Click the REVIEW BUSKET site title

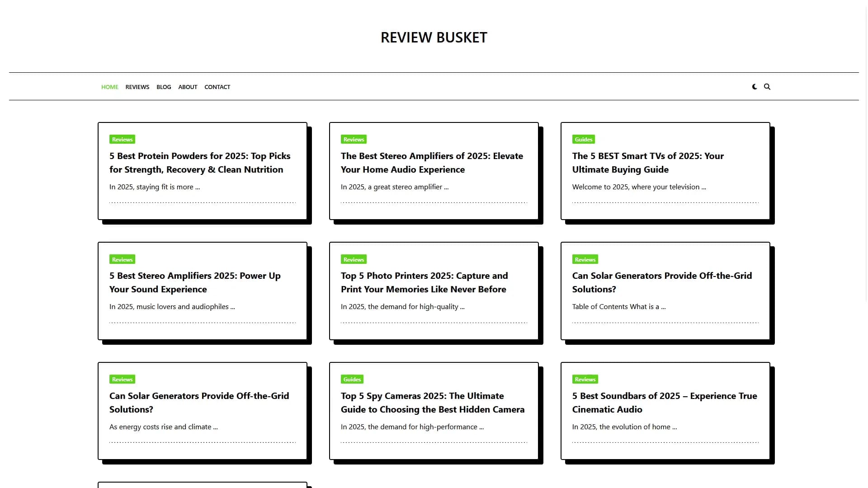click(434, 38)
